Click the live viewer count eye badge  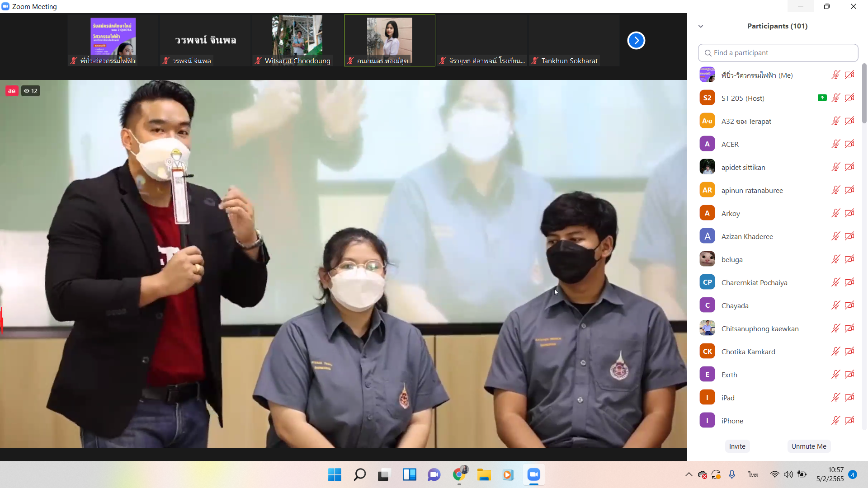[31, 91]
